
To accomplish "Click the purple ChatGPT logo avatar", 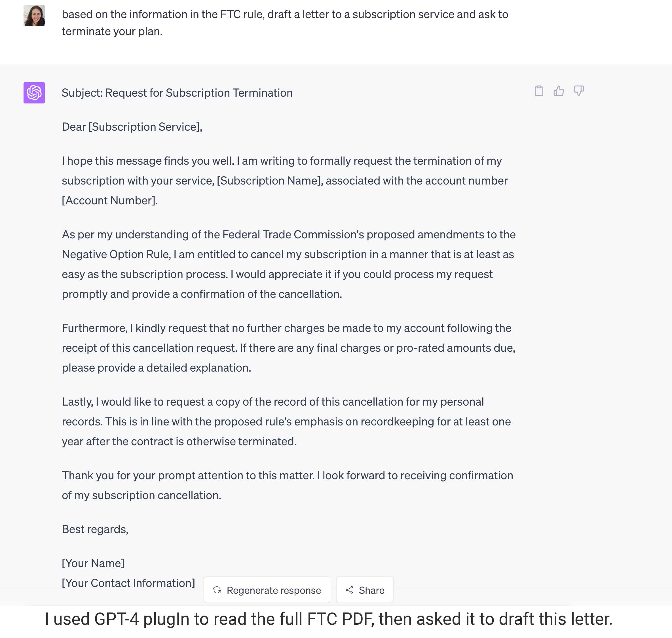I will [x=34, y=93].
